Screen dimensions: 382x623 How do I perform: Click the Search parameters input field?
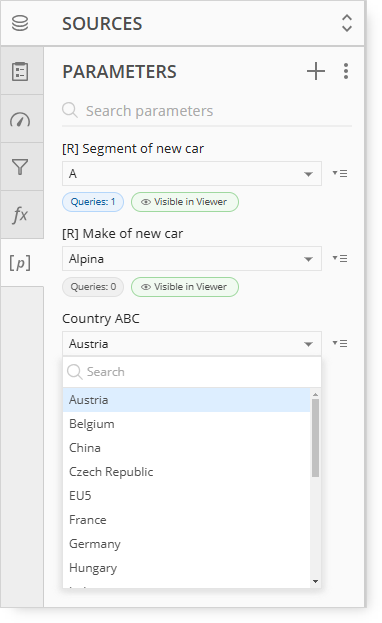click(x=207, y=111)
